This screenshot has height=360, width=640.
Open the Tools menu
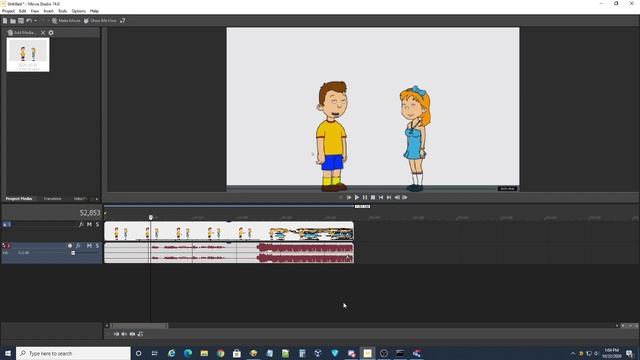(x=62, y=11)
